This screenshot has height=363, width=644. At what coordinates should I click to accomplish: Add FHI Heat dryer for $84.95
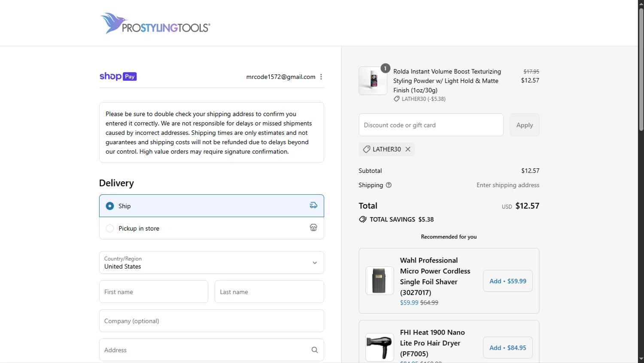(x=508, y=348)
